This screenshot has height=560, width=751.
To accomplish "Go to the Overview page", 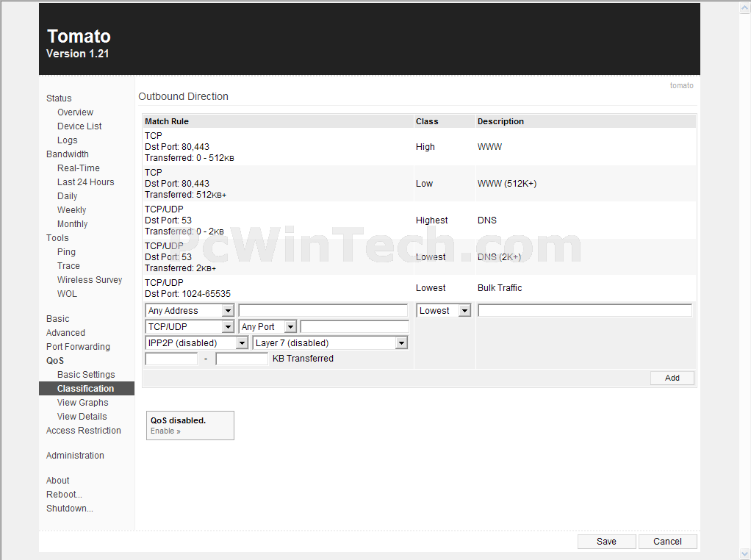I will tap(75, 112).
